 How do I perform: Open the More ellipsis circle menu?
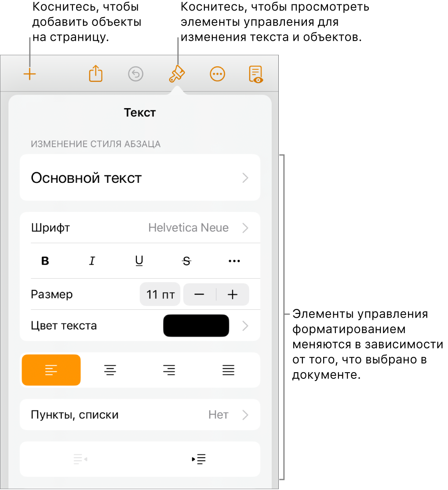click(x=217, y=74)
